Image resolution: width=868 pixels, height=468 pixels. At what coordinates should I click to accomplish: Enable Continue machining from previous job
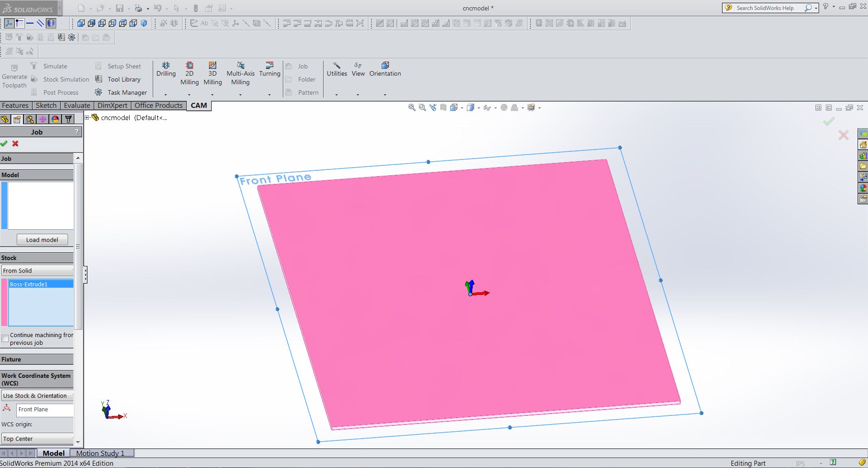pos(5,338)
